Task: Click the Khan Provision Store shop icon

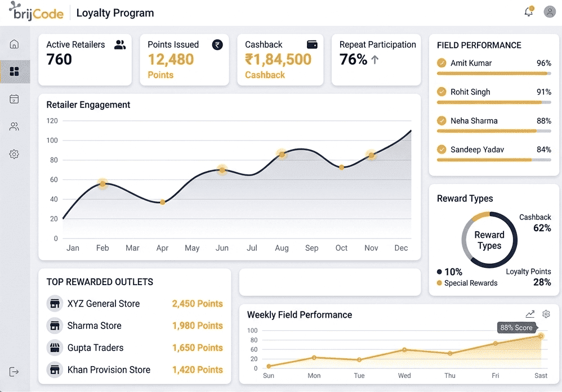Action: click(55, 370)
